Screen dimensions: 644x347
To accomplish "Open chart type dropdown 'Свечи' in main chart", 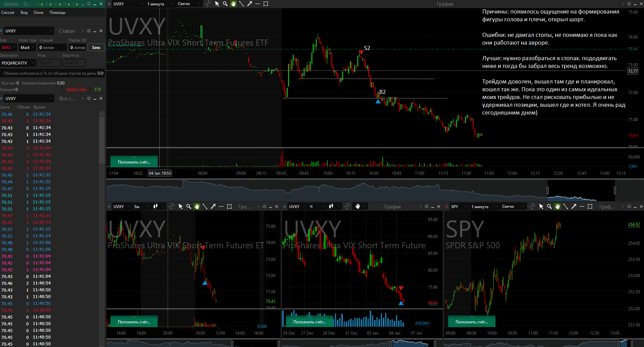I will (189, 4).
